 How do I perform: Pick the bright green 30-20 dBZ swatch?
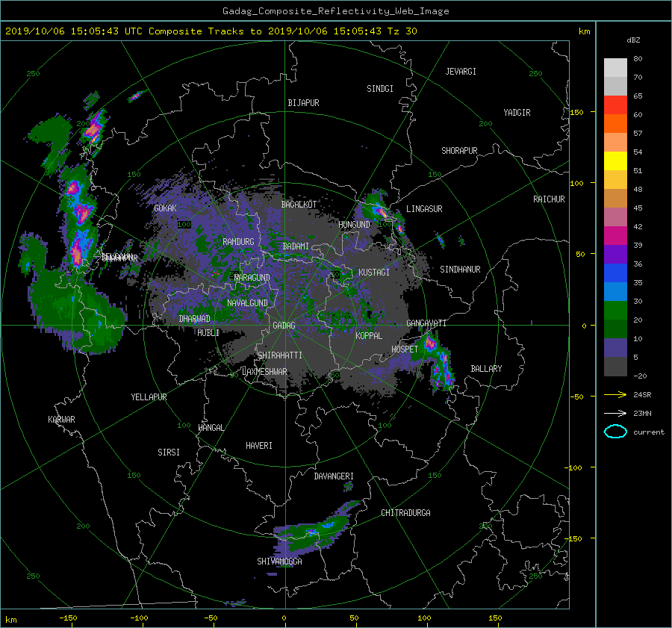point(615,310)
